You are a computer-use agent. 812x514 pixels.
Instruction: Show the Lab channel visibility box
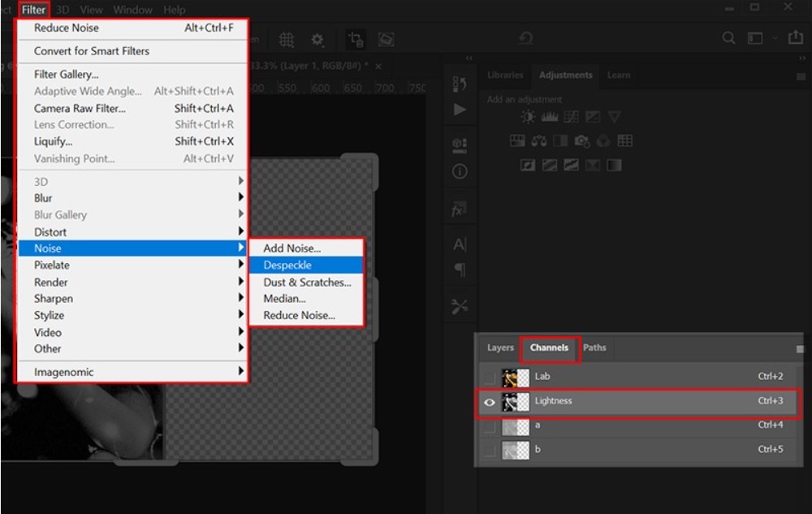point(489,377)
